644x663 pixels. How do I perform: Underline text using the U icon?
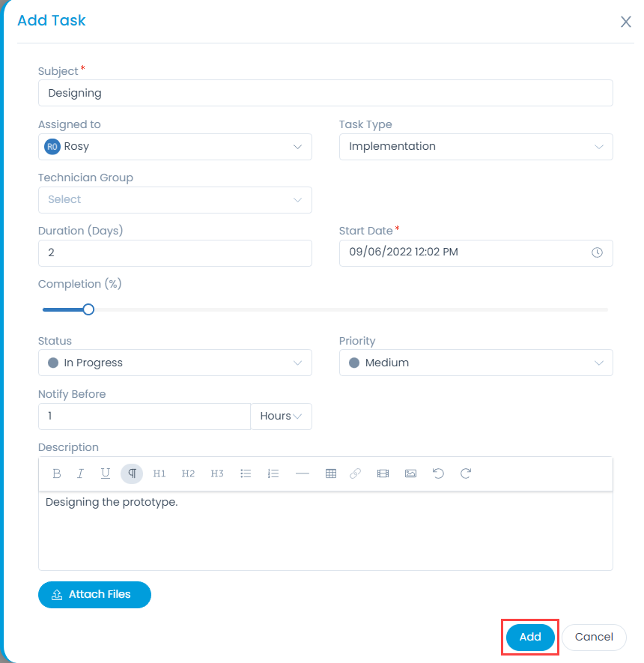pyautogui.click(x=106, y=473)
